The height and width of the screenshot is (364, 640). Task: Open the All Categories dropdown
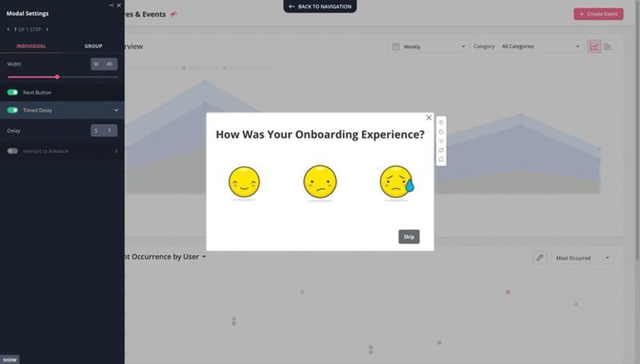tap(541, 46)
